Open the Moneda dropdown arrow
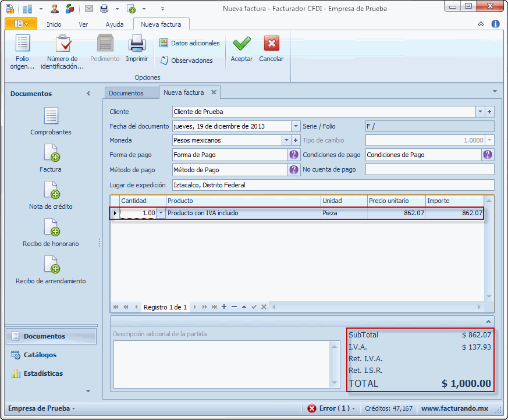Image resolution: width=508 pixels, height=420 pixels. tap(286, 140)
